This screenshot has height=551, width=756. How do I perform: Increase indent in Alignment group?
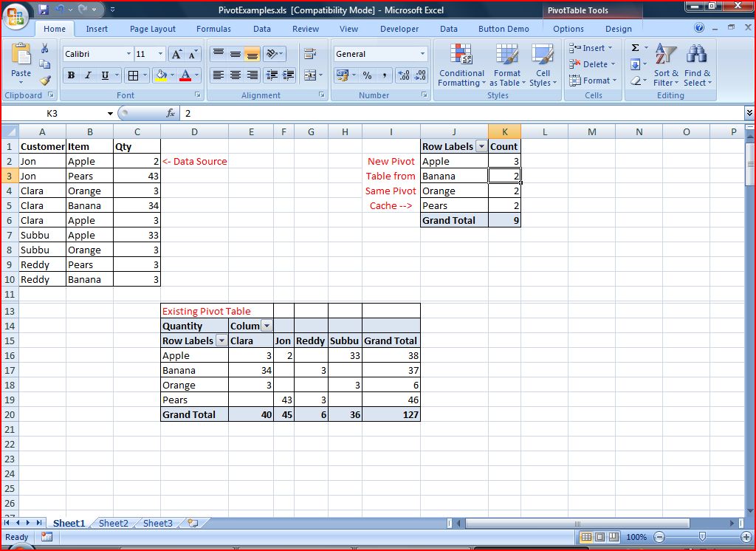[289, 75]
